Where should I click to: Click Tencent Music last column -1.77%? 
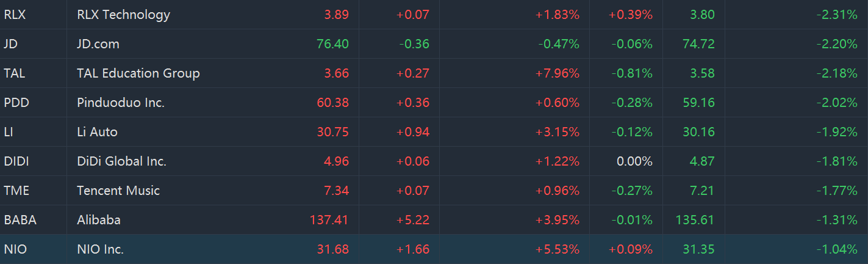837,191
